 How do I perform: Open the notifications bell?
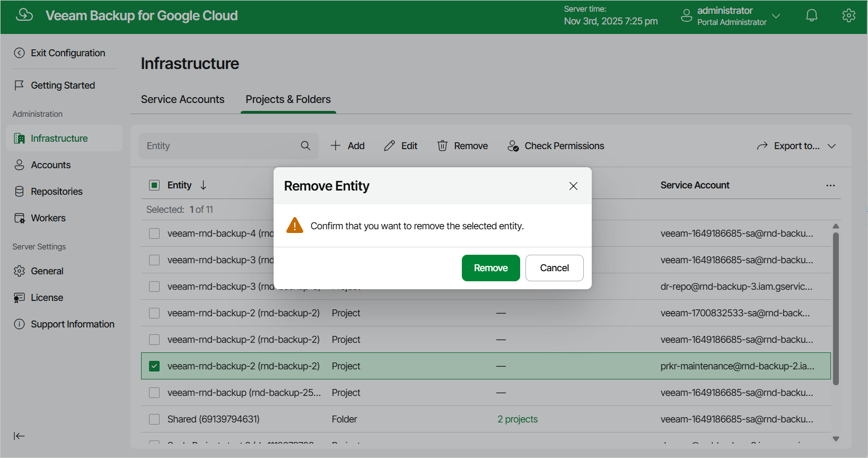point(811,15)
